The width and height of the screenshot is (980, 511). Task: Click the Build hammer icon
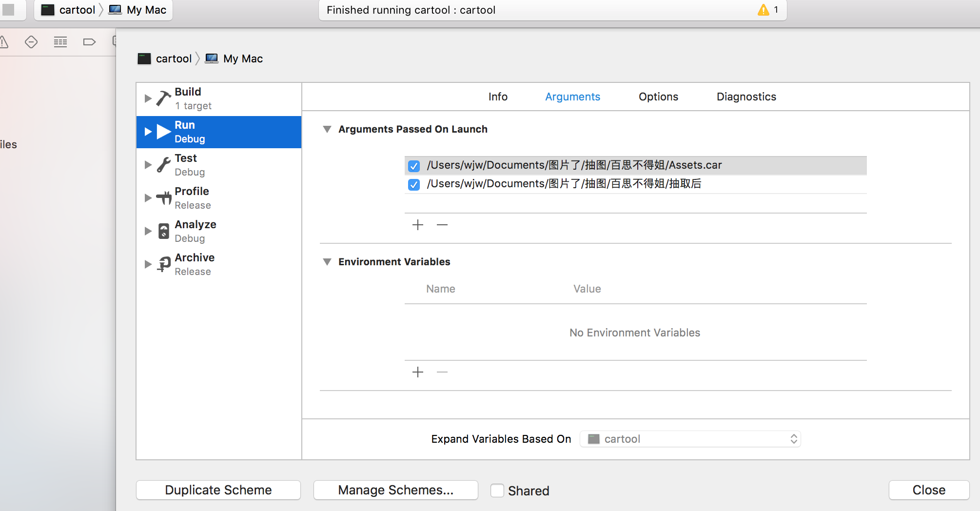164,98
